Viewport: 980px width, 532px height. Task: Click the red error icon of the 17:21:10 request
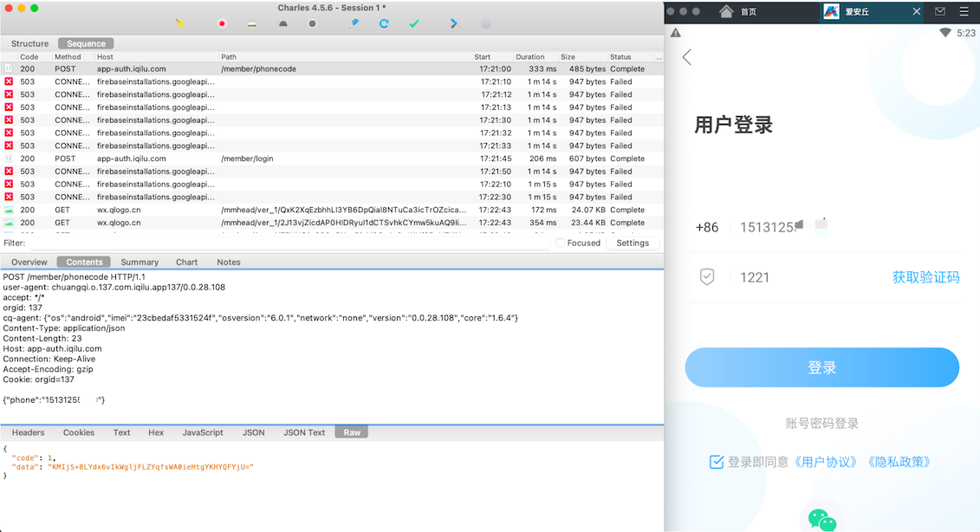[x=9, y=82]
